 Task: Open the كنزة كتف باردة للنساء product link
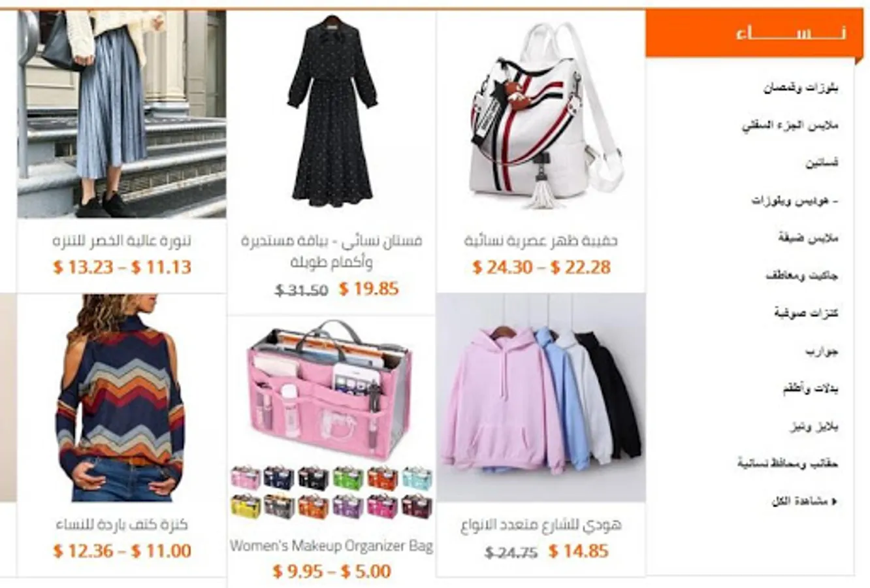click(x=122, y=525)
